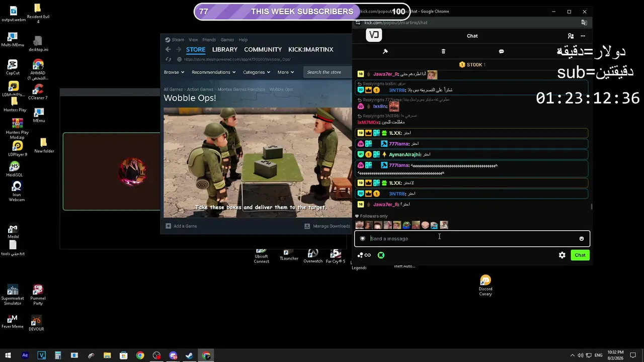The image size is (644, 362).
Task: Open the Steam app from the taskbar
Action: (189, 355)
